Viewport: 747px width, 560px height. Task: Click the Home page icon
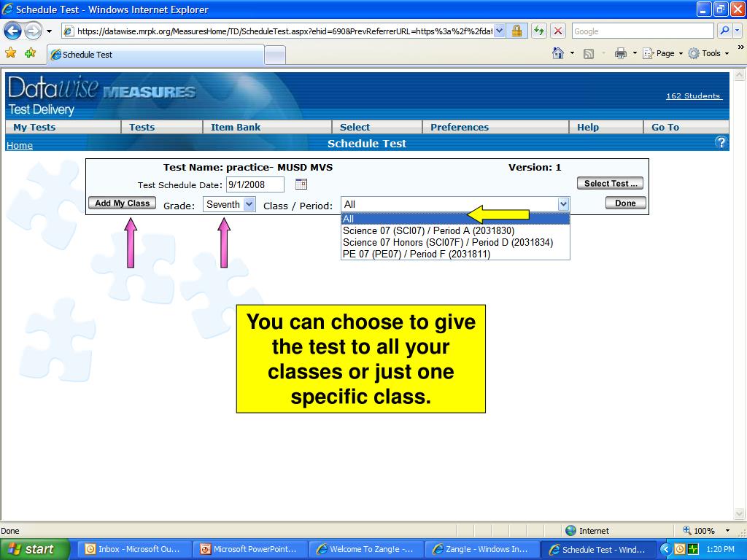[557, 53]
